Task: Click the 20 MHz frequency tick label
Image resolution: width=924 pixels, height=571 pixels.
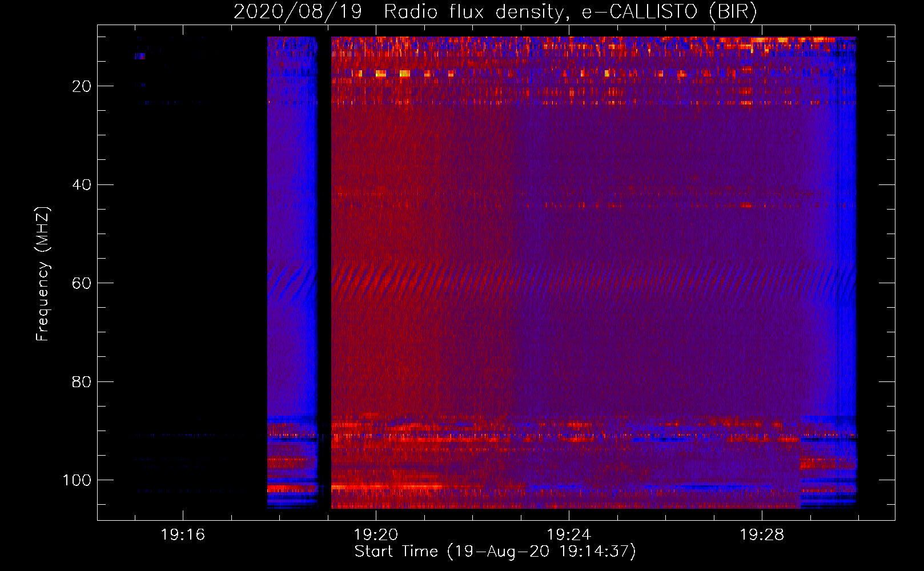Action: pyautogui.click(x=82, y=86)
